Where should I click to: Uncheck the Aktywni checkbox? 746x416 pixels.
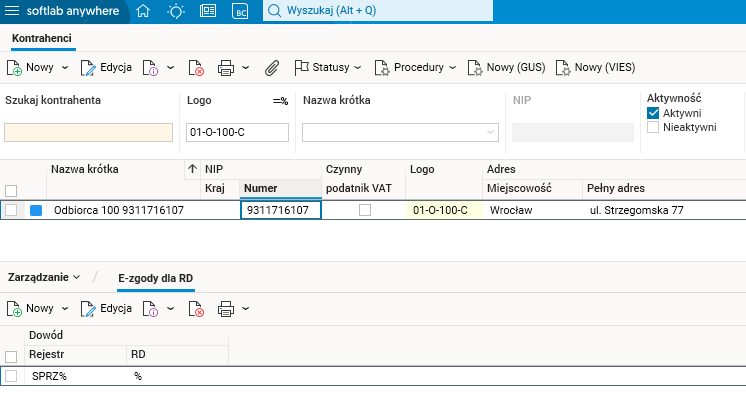(653, 113)
